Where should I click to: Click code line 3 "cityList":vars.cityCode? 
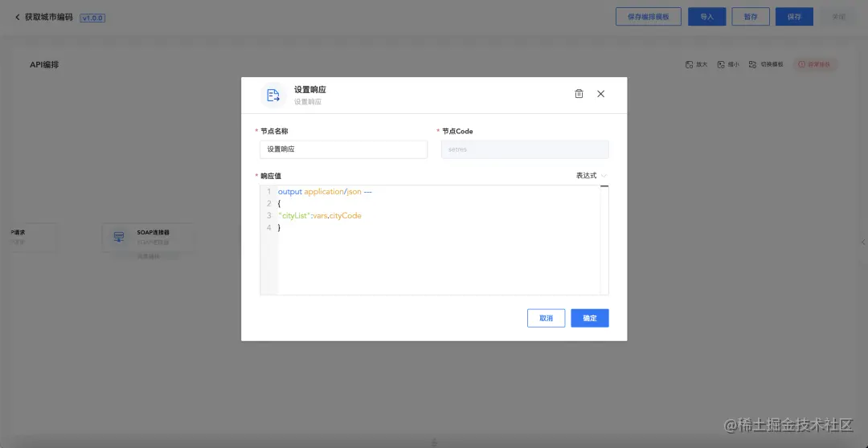[x=319, y=216]
